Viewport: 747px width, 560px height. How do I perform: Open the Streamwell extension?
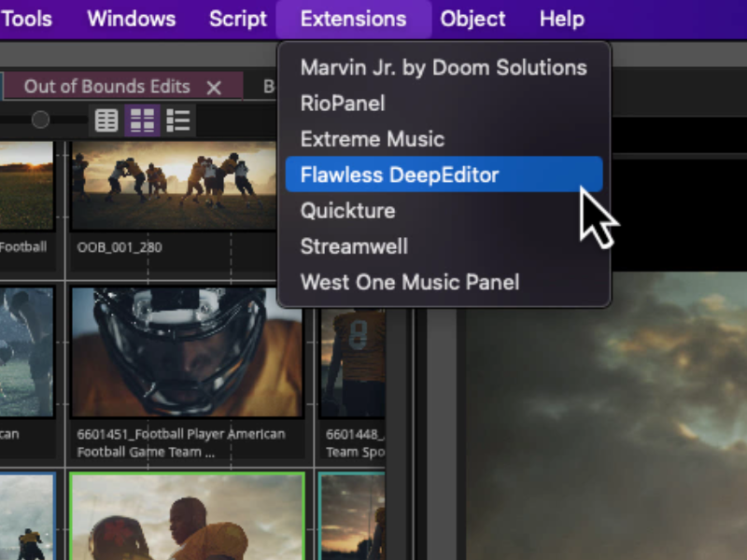[x=444, y=246]
